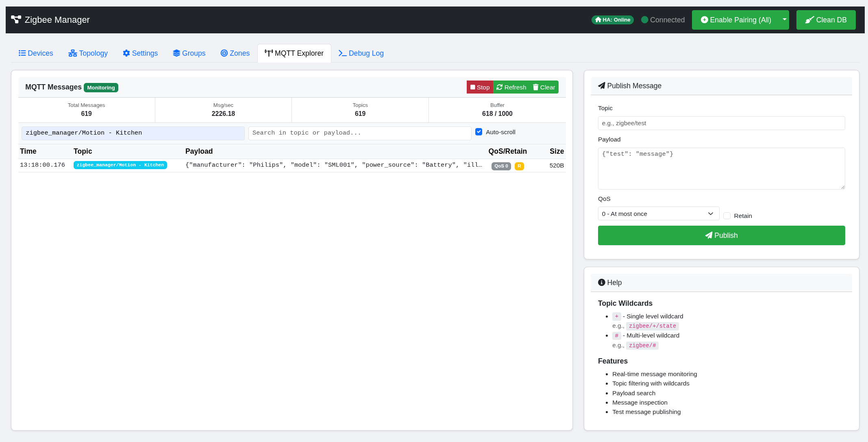Image resolution: width=868 pixels, height=442 pixels.
Task: Click the Payload textarea resize handle
Action: pos(842,187)
